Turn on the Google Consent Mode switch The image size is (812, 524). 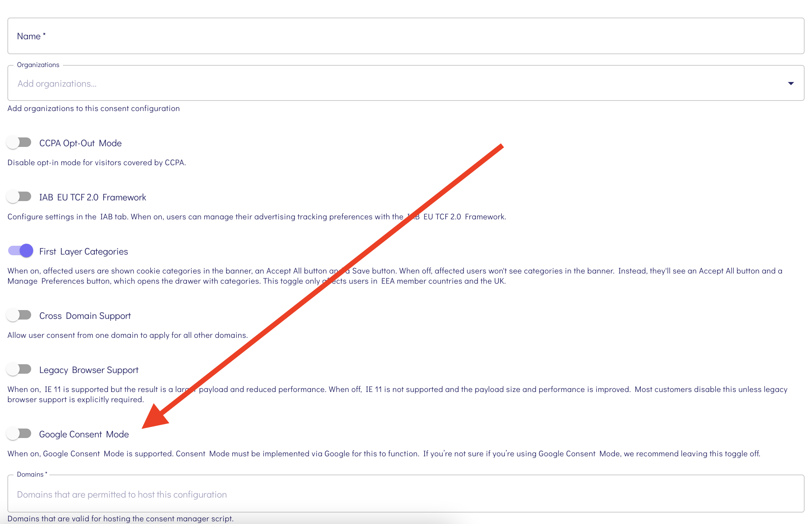[19, 434]
